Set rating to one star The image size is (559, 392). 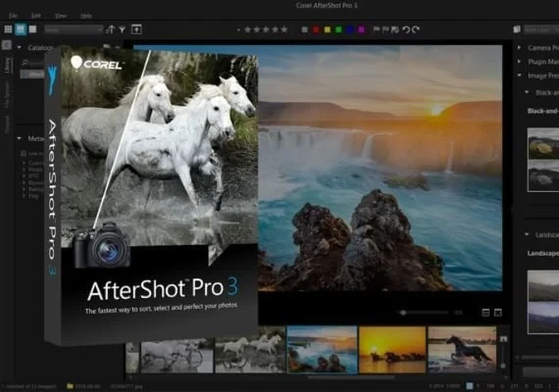pyautogui.click(x=248, y=29)
